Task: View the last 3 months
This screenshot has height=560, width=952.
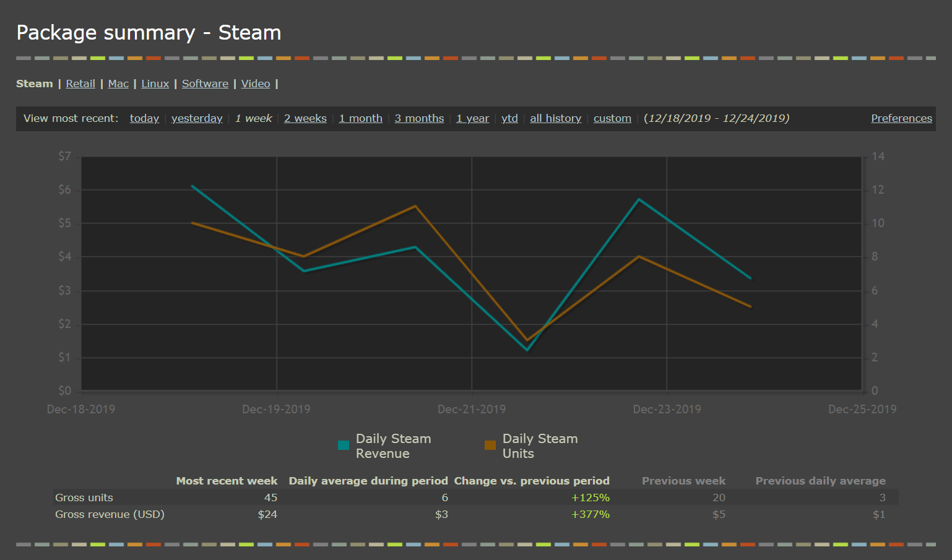Action: coord(419,118)
